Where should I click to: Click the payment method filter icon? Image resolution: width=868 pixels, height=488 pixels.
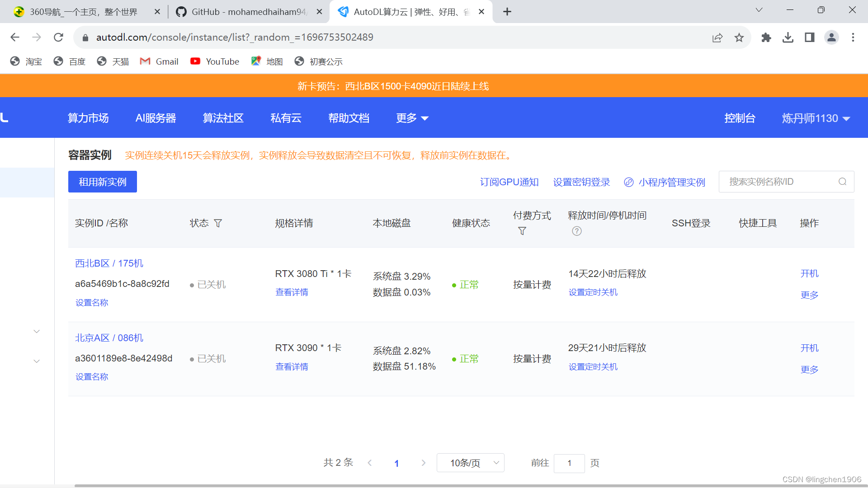point(522,231)
